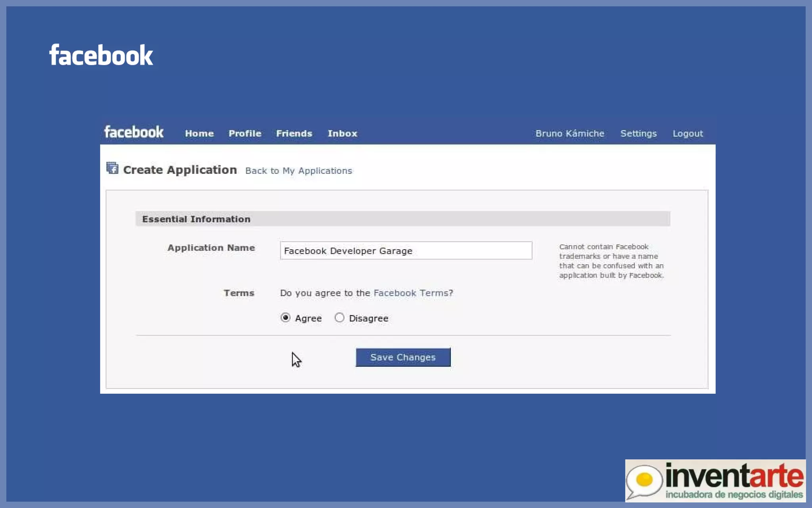Open the Friends menu item

click(294, 134)
